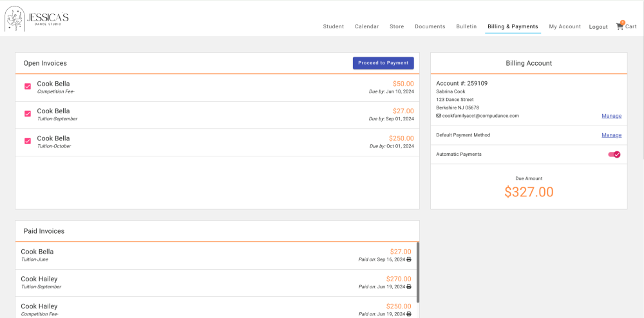Open the shopping cart icon
644x318 pixels.
620,26
